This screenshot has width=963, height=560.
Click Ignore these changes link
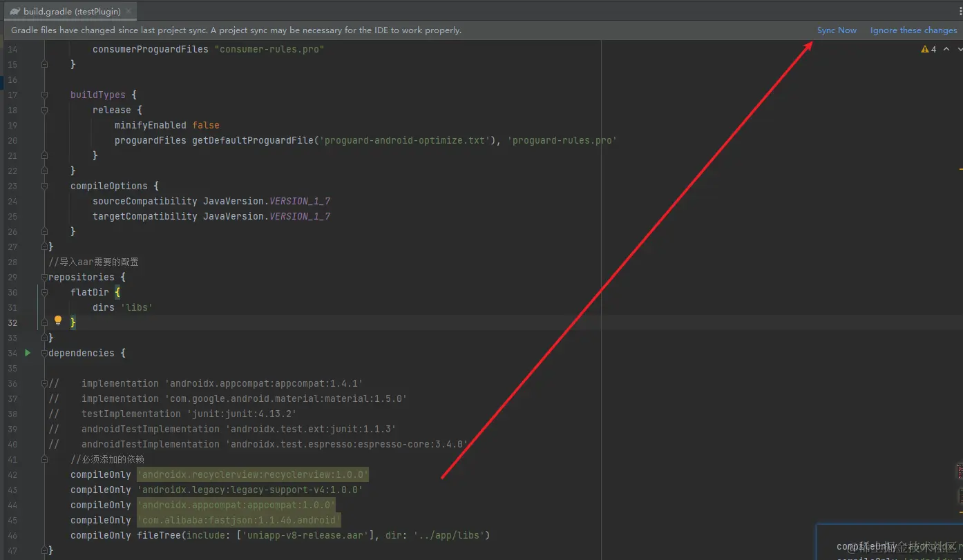pos(913,30)
